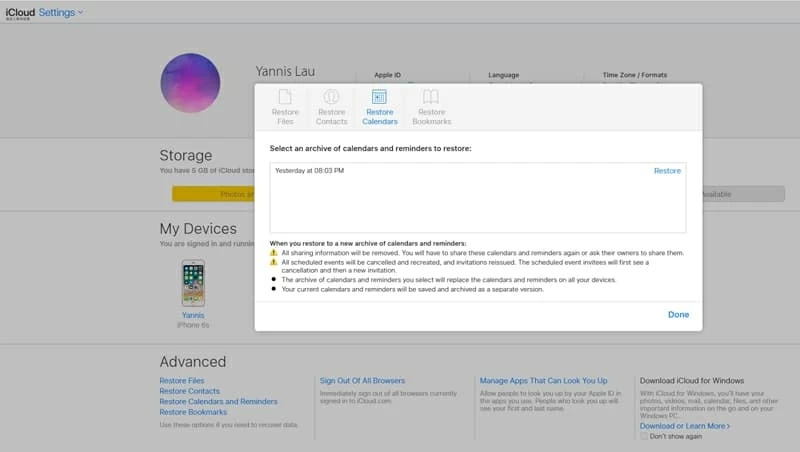Viewport: 800px width, 452px height.
Task: Click the profile avatar picture
Action: [190, 84]
